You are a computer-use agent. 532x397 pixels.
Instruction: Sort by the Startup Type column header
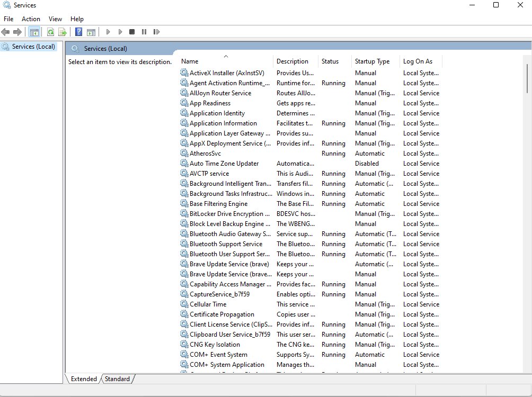click(x=375, y=61)
